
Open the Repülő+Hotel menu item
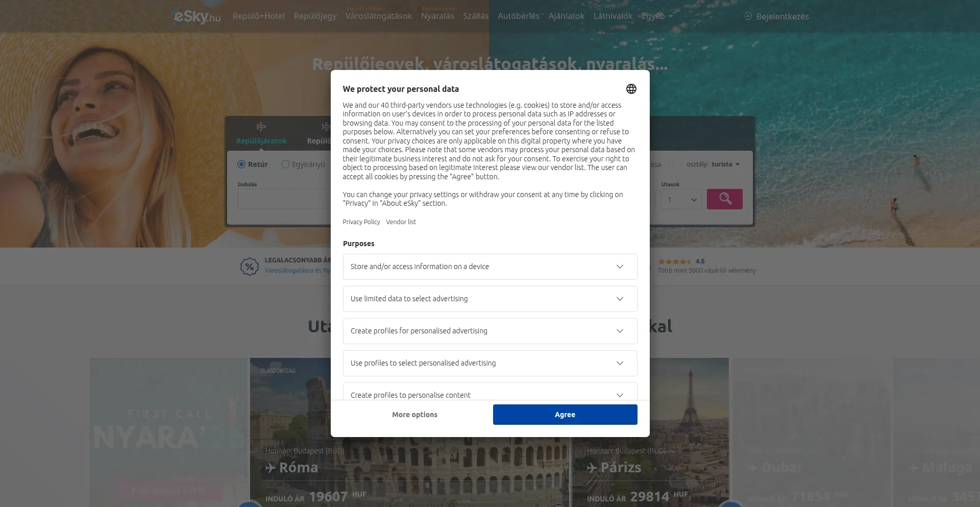(258, 16)
